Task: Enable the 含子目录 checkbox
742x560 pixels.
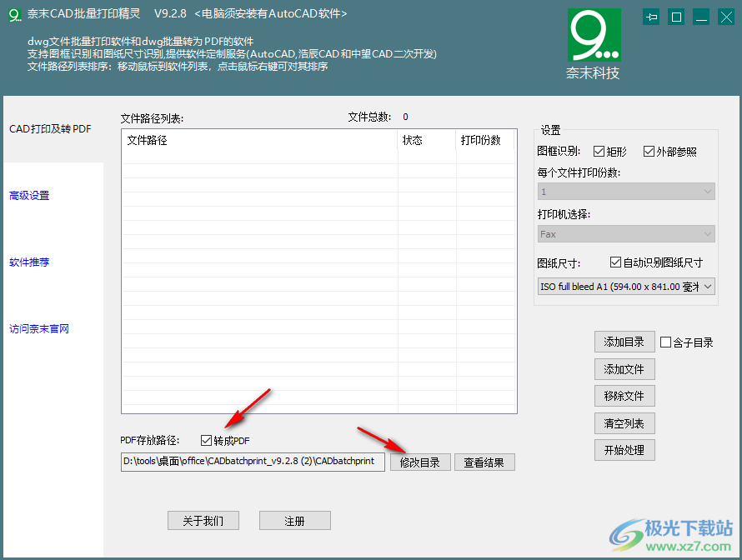Action: point(665,342)
